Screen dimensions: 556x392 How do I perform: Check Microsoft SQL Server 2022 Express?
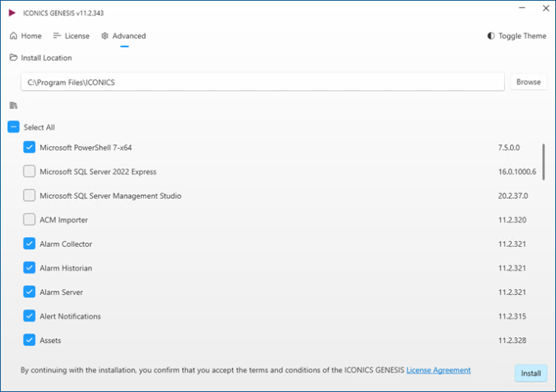pyautogui.click(x=29, y=171)
